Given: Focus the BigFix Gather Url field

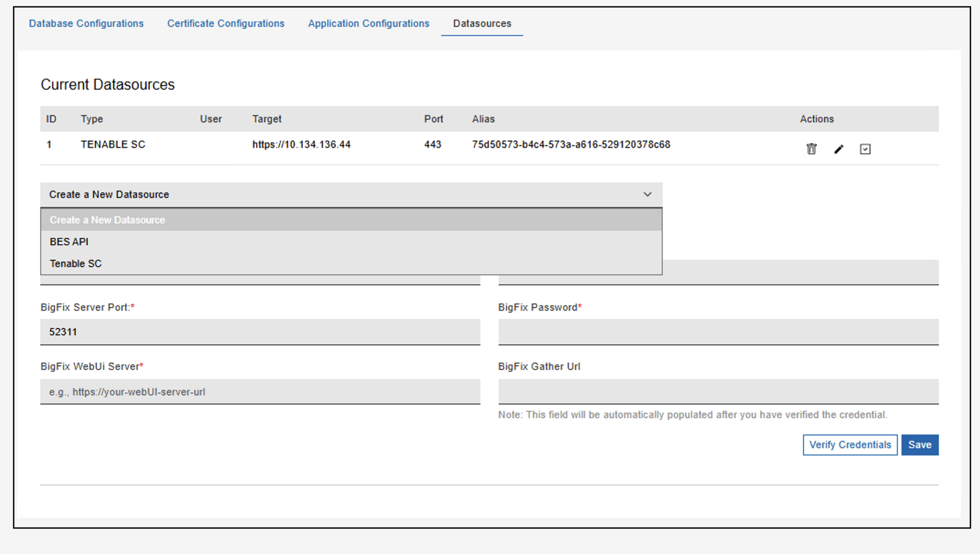Looking at the screenshot, I should [x=718, y=392].
